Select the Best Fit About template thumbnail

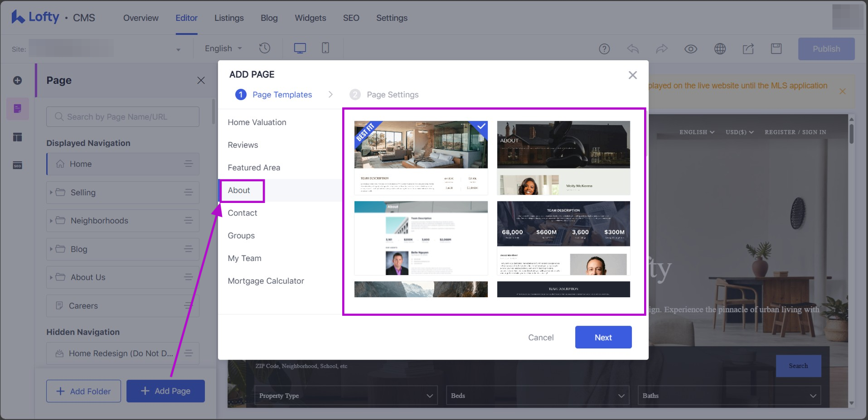coord(421,158)
